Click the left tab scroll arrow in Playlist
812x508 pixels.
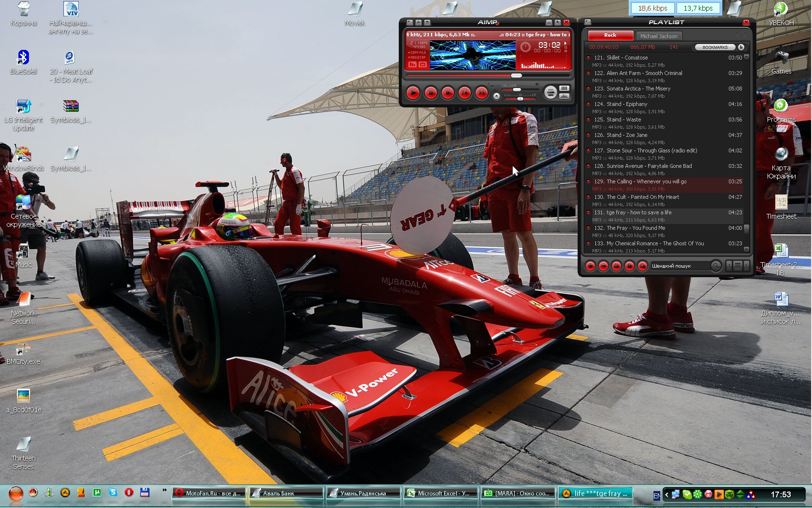(738, 34)
